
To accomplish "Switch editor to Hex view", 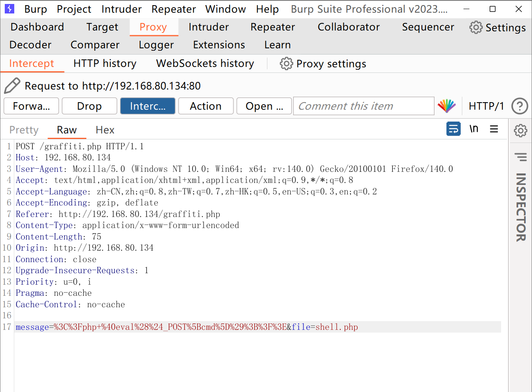I will [105, 130].
